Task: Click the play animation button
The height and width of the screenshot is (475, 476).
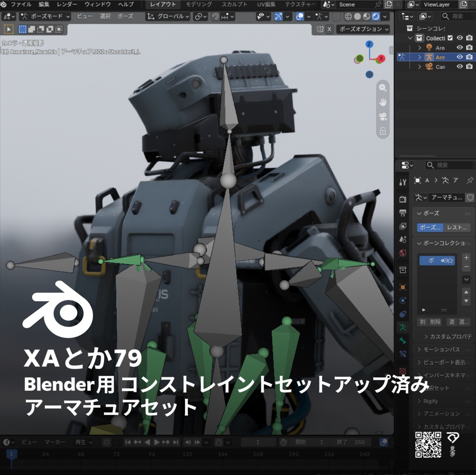Action: [157, 442]
